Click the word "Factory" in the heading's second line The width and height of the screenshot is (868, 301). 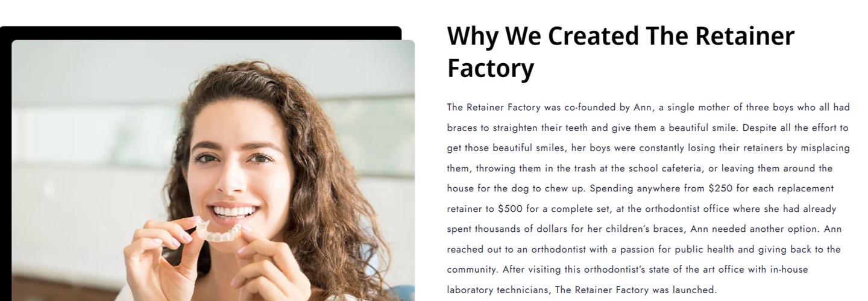click(x=490, y=68)
